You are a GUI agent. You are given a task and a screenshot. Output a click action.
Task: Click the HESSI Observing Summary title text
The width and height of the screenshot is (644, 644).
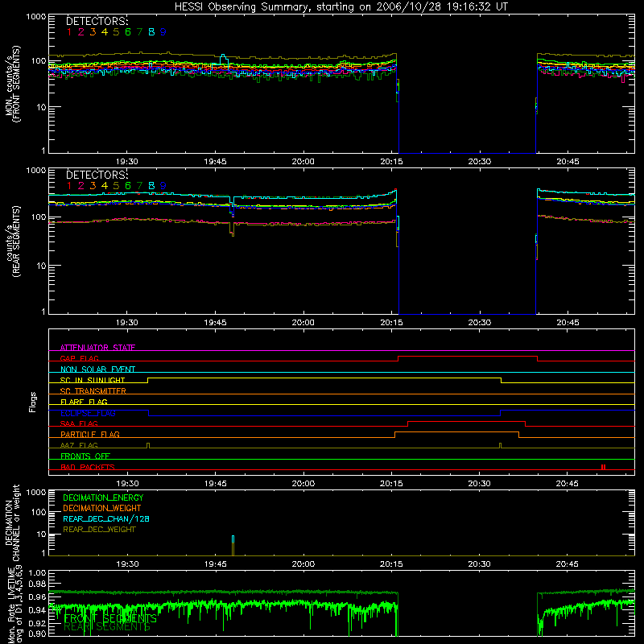point(341,7)
